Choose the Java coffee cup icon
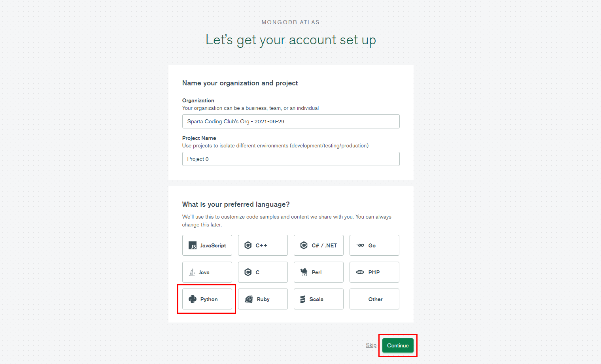 click(192, 272)
